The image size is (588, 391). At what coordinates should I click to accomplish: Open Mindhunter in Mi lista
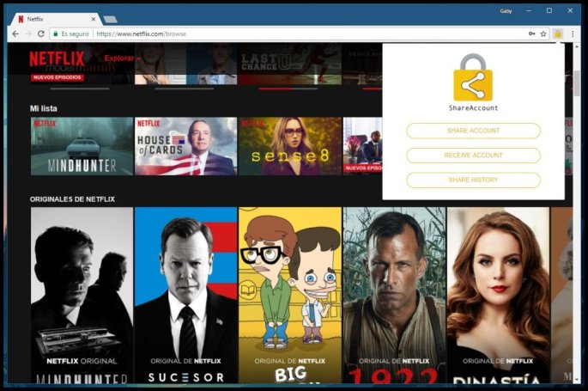click(x=82, y=146)
